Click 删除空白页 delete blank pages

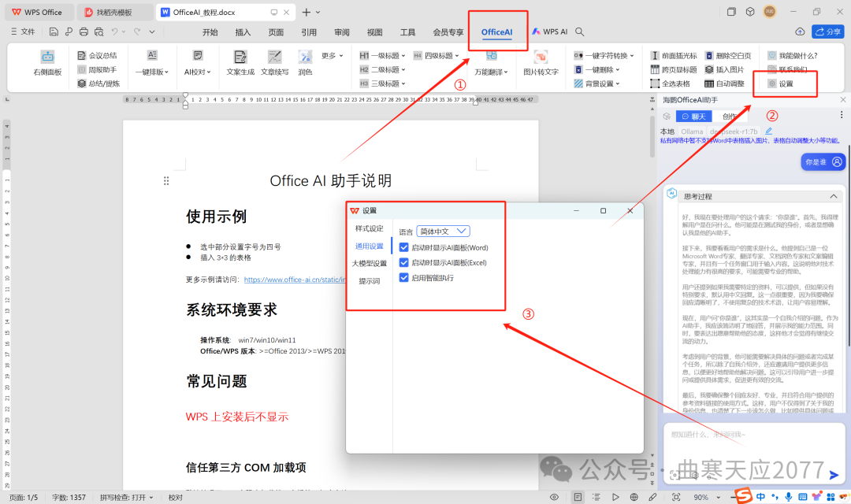[728, 55]
